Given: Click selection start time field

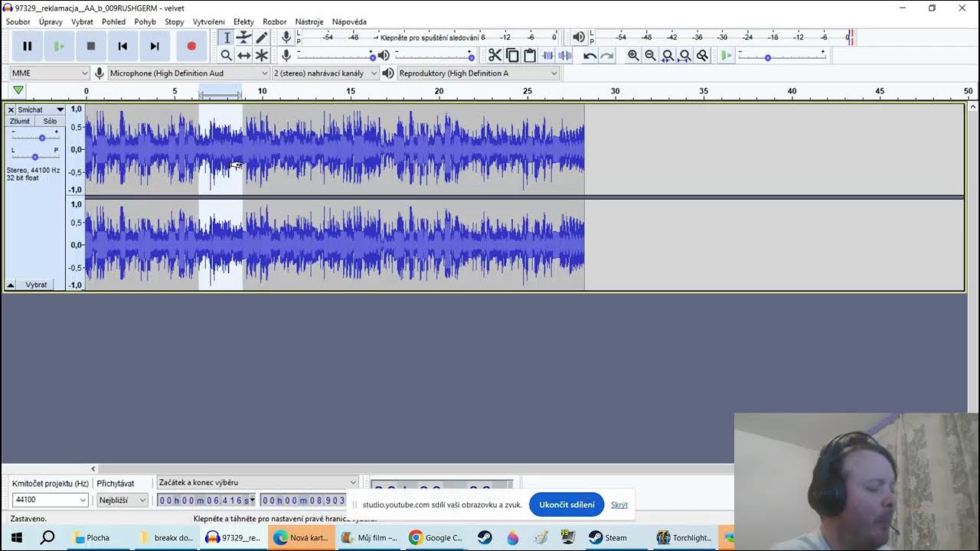Looking at the screenshot, I should click(206, 500).
